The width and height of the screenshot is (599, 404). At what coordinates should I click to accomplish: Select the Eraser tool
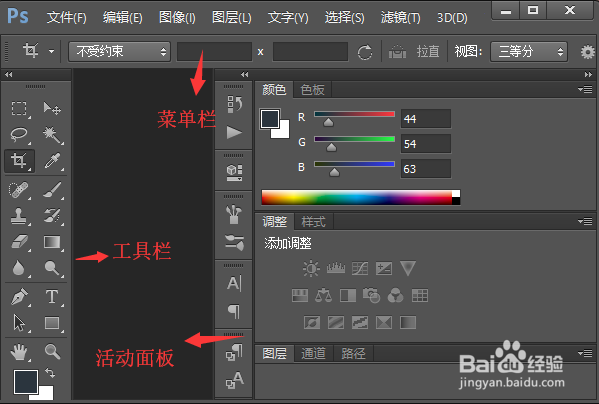pos(19,242)
